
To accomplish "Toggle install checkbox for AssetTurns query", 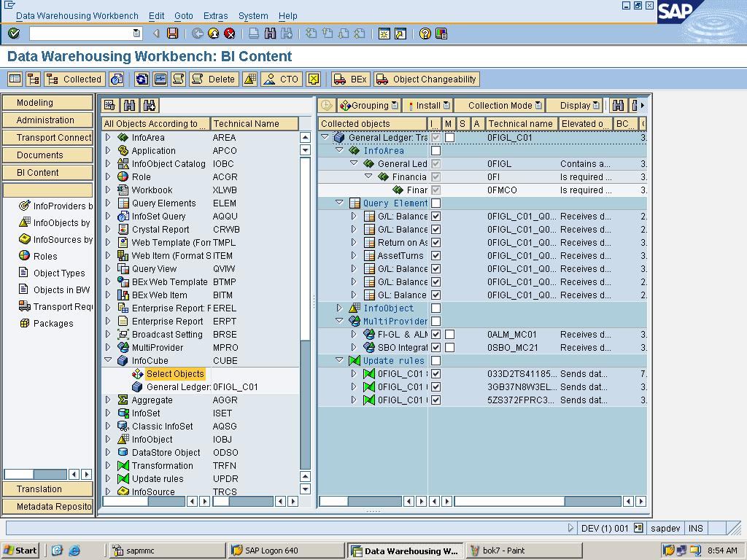I will (x=436, y=256).
